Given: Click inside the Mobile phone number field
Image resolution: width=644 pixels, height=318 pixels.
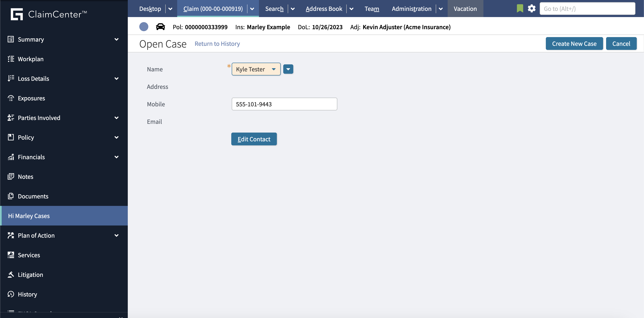Looking at the screenshot, I should pos(284,104).
